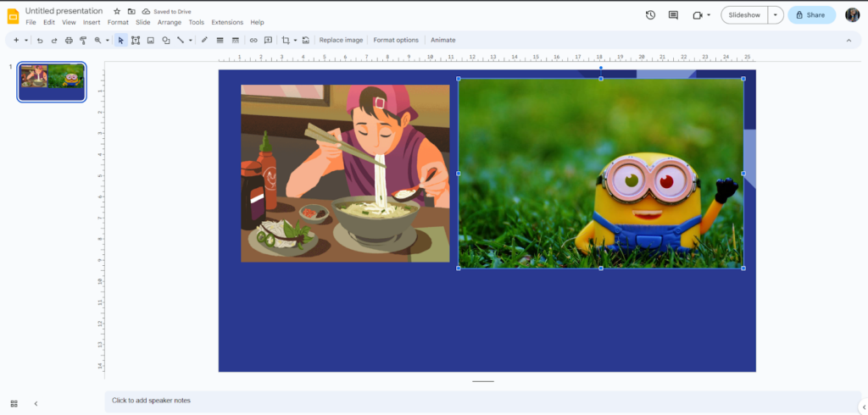Open version history clock icon
Viewport: 868px width, 415px height.
tap(650, 14)
